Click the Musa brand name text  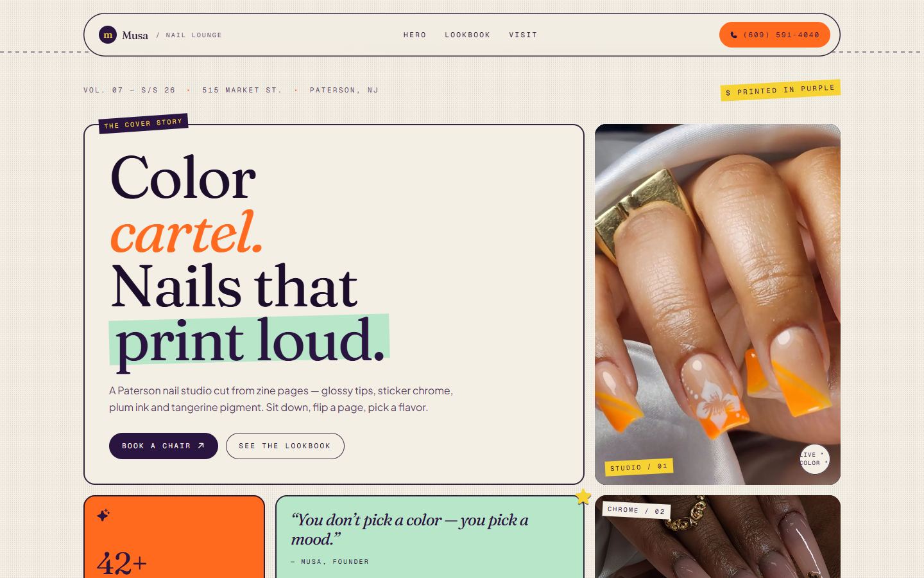point(135,35)
